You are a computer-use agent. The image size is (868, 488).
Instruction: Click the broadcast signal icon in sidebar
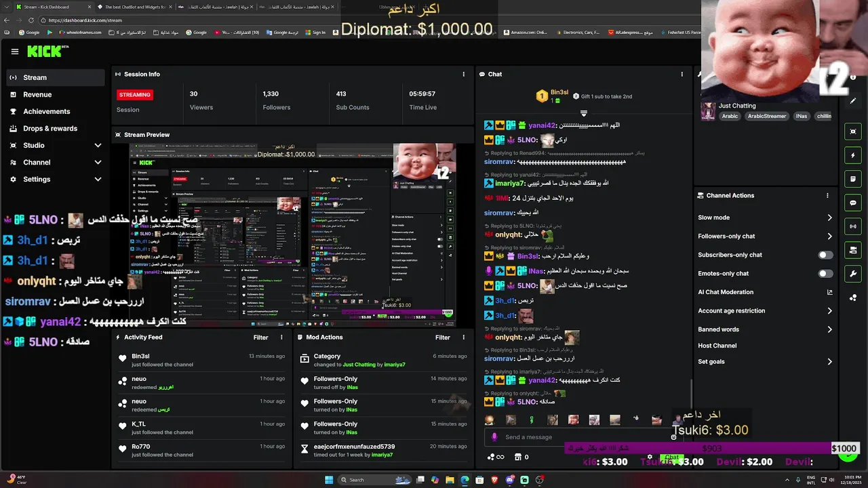point(853,226)
